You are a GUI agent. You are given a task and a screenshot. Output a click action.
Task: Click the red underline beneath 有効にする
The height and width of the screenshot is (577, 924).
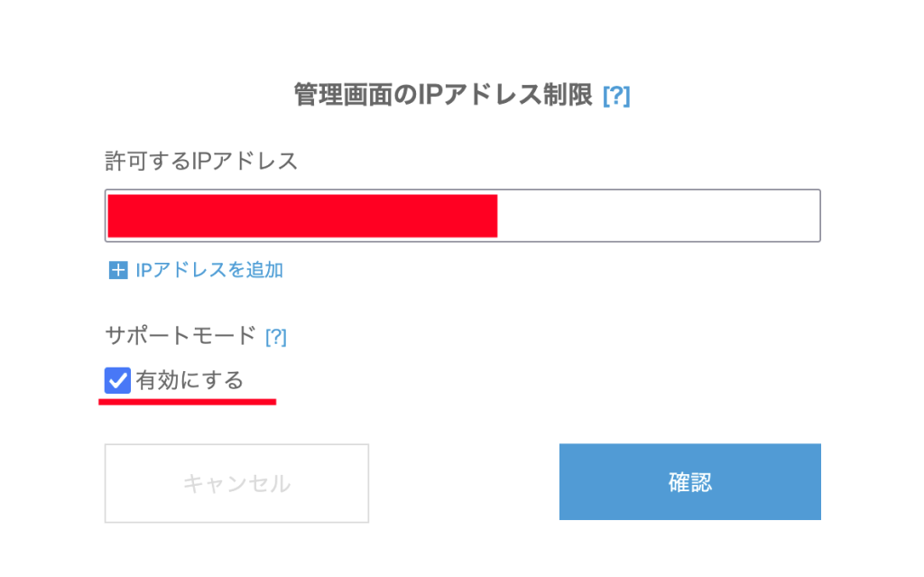coord(187,401)
